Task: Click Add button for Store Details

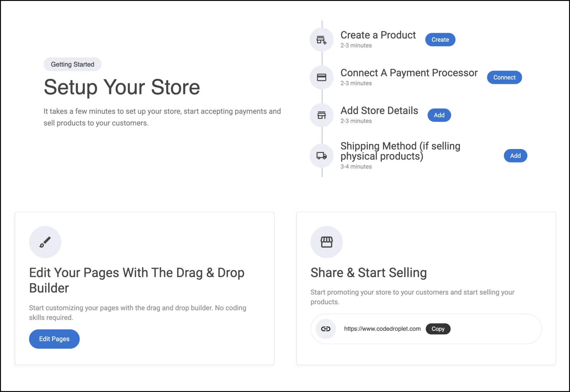Action: [x=439, y=115]
